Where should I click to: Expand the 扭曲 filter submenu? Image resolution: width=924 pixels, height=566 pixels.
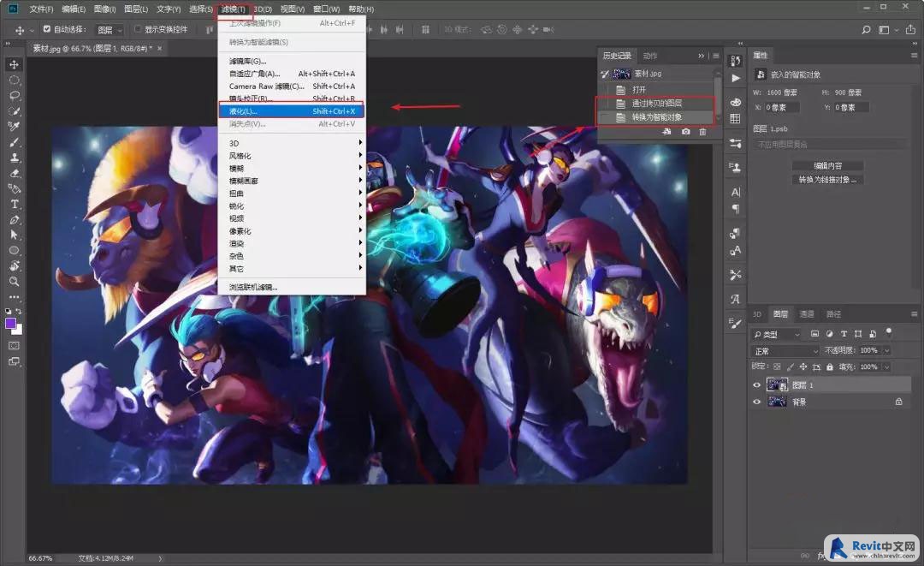pyautogui.click(x=292, y=194)
